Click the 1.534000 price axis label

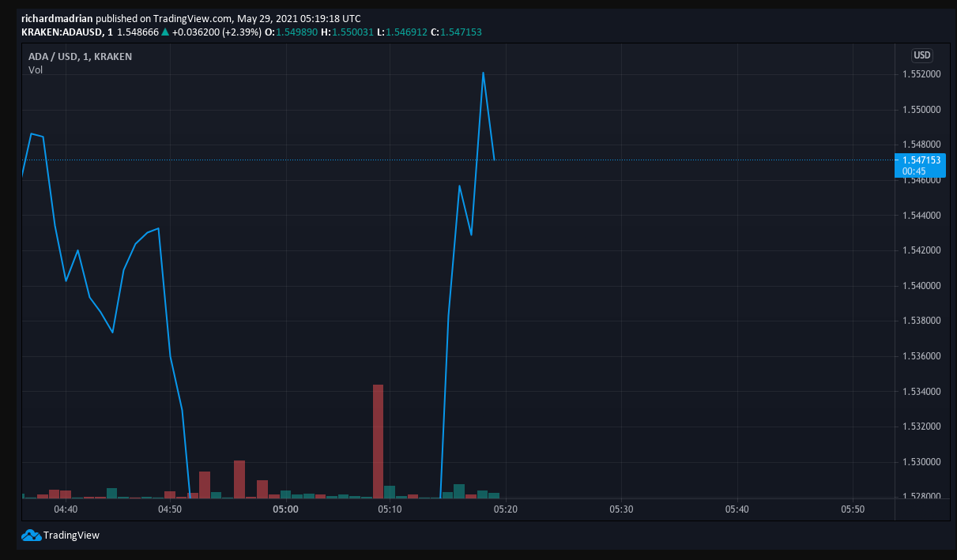[x=921, y=391]
